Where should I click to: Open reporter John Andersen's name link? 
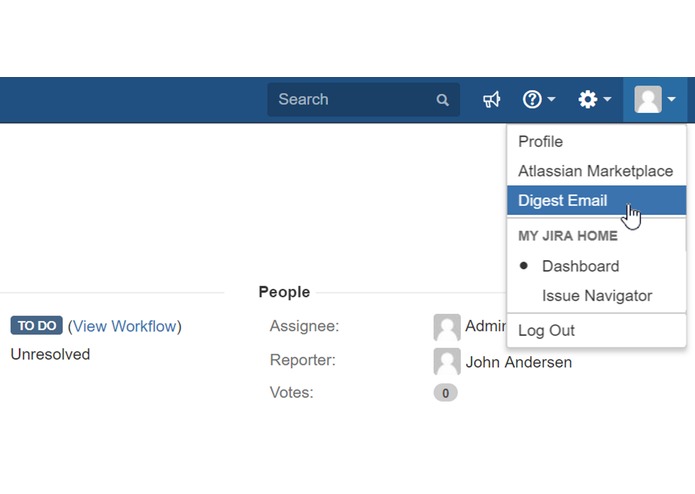point(519,362)
